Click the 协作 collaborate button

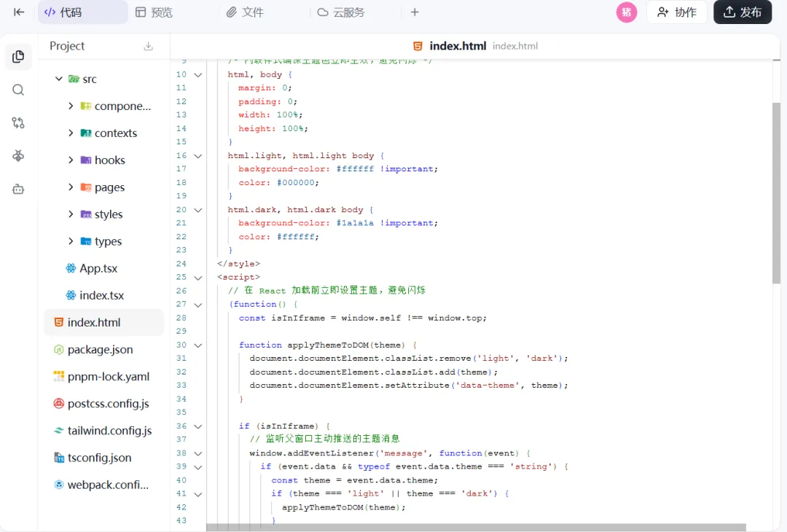click(676, 12)
